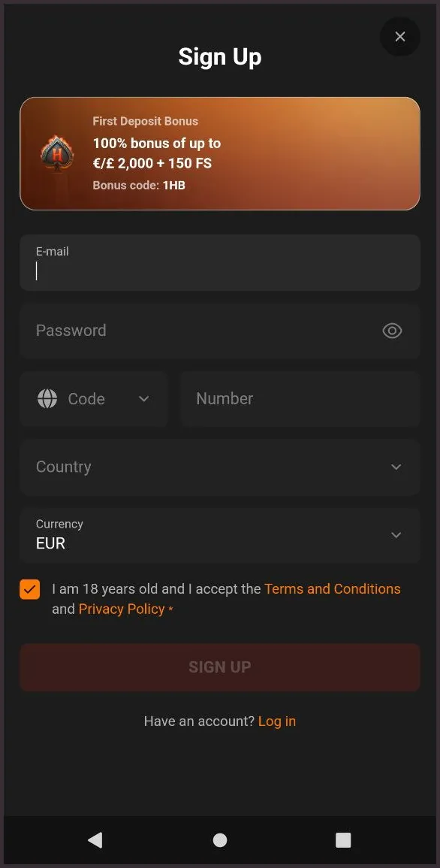Close the Sign Up dialog with the X
This screenshot has height=868, width=440.
pyautogui.click(x=399, y=36)
